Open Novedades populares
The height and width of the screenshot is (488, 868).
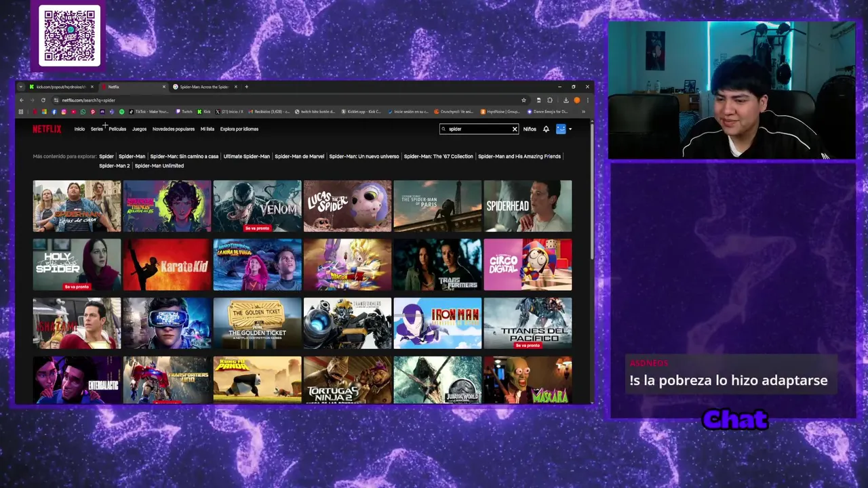pyautogui.click(x=174, y=129)
